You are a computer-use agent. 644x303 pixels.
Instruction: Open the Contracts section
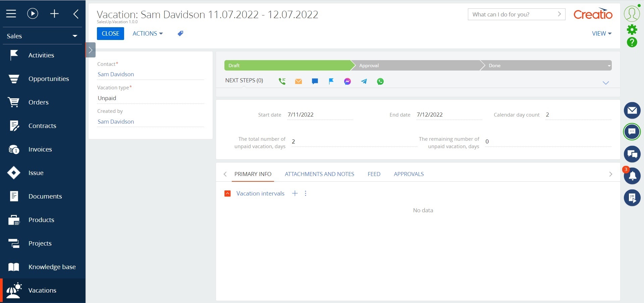[x=43, y=126]
